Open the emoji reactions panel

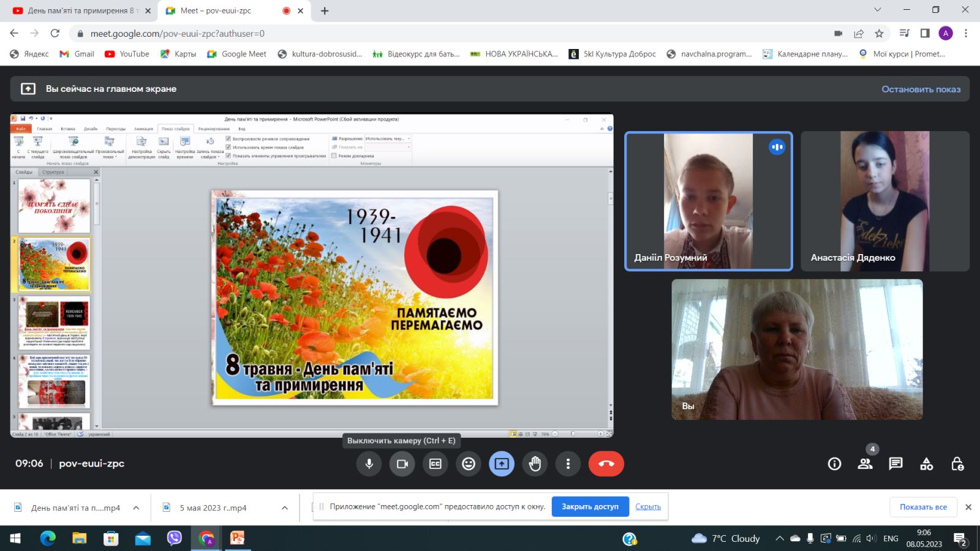point(469,464)
